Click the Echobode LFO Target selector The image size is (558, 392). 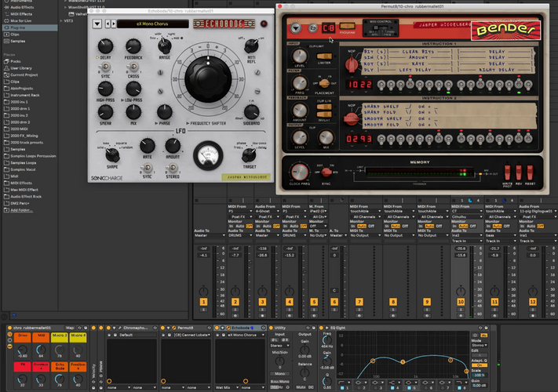pos(249,154)
